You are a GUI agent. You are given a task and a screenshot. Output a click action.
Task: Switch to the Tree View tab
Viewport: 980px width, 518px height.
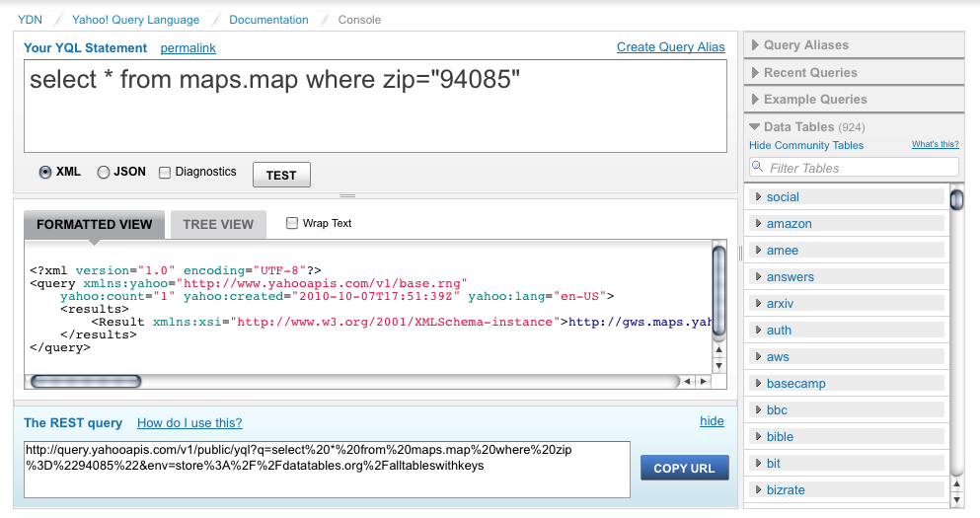click(218, 224)
